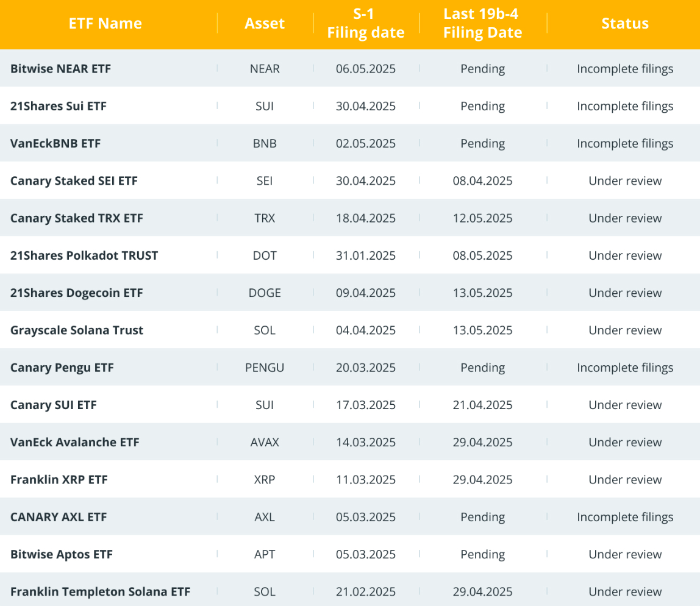Click the Asset column header
Image resolution: width=700 pixels, height=606 pixels.
tap(265, 23)
